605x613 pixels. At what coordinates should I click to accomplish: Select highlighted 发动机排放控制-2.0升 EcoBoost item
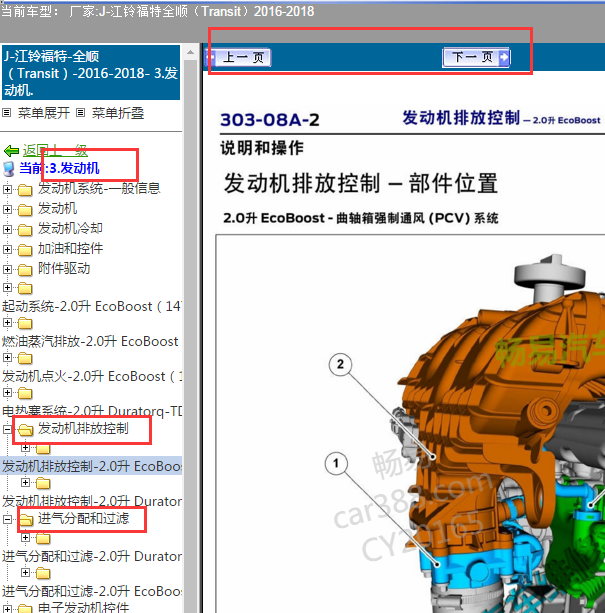pyautogui.click(x=91, y=466)
